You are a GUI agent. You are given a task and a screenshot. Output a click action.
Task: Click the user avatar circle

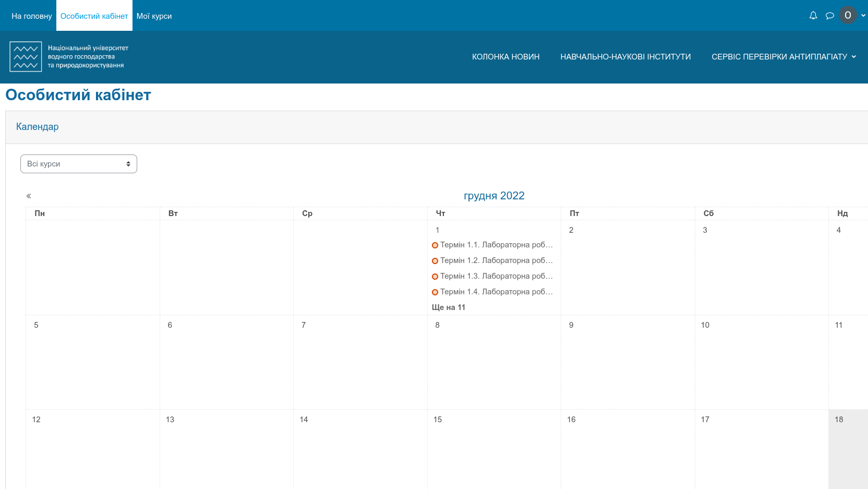(x=848, y=15)
